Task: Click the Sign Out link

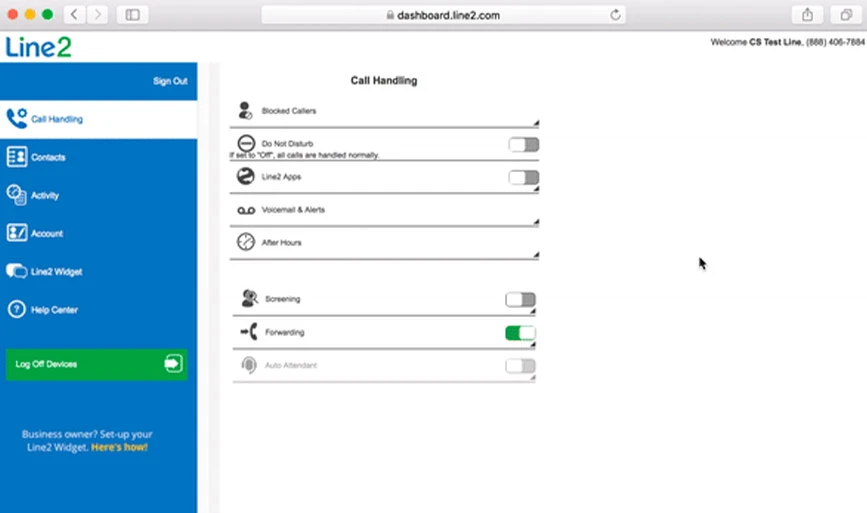Action: 170,81
